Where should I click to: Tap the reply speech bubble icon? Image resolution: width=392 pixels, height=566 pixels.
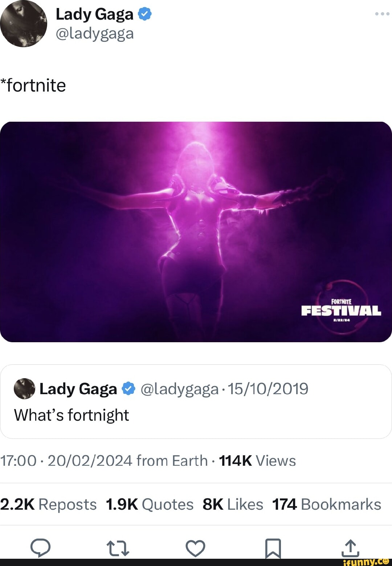point(40,547)
